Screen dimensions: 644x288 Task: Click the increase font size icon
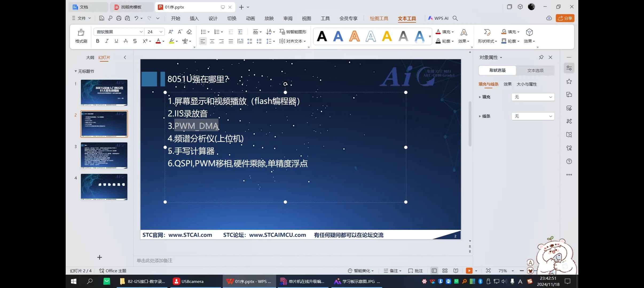click(171, 32)
